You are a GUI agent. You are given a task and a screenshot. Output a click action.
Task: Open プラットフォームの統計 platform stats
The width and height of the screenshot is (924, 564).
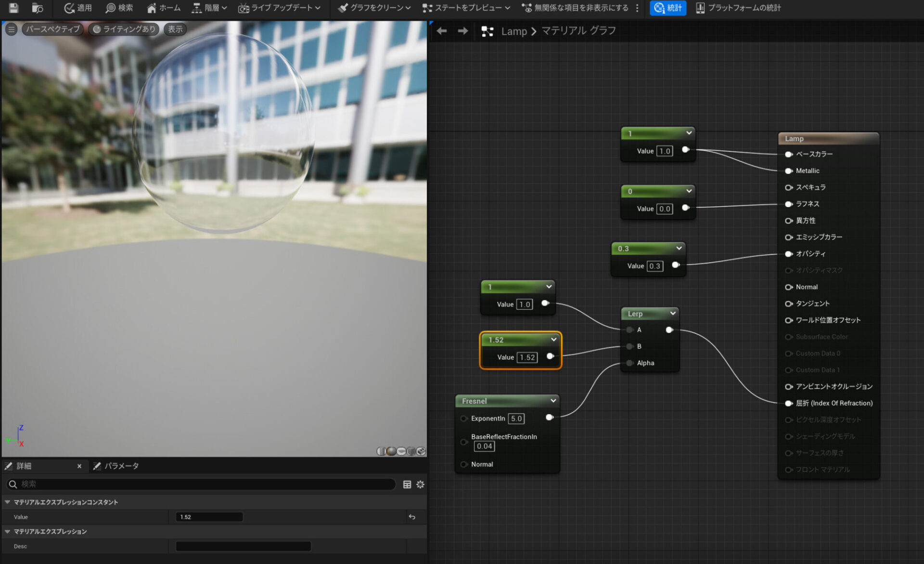pos(738,8)
